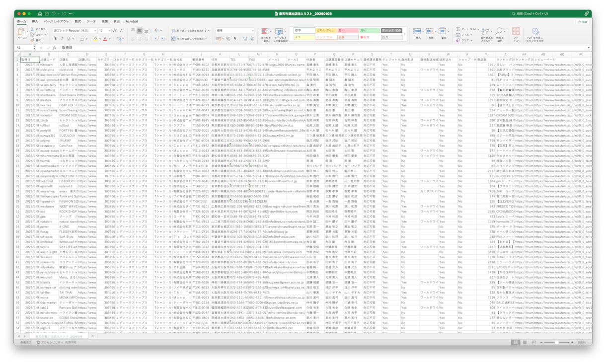Toggle Italic formatting
The height and width of the screenshot is (364, 606).
[62, 39]
